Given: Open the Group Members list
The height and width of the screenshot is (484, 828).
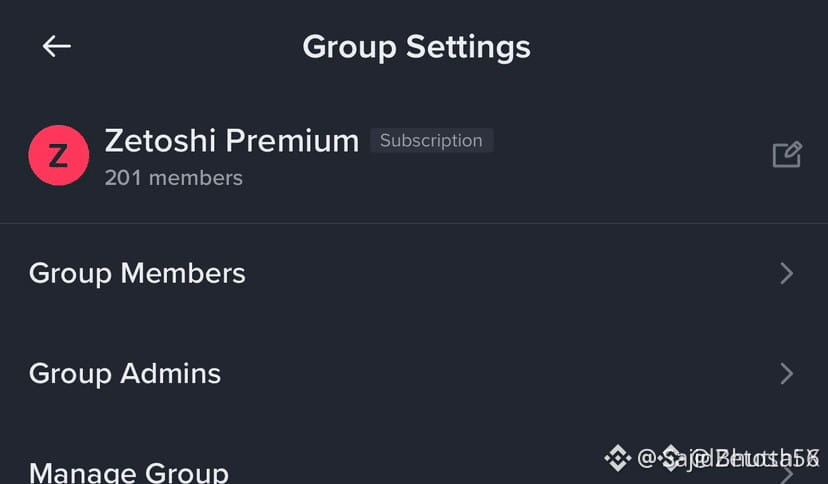Looking at the screenshot, I should coord(414,273).
